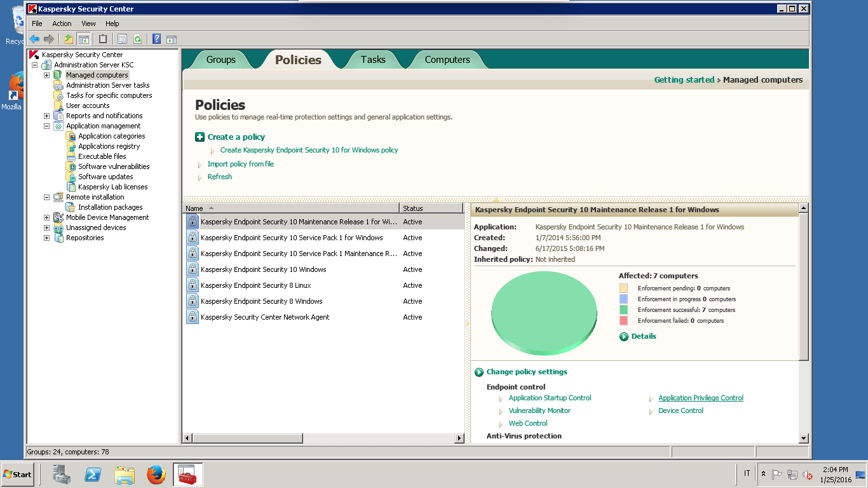The width and height of the screenshot is (868, 488).
Task: Click Create Kaspersky Endpoint Security 10 policy link
Action: 309,150
